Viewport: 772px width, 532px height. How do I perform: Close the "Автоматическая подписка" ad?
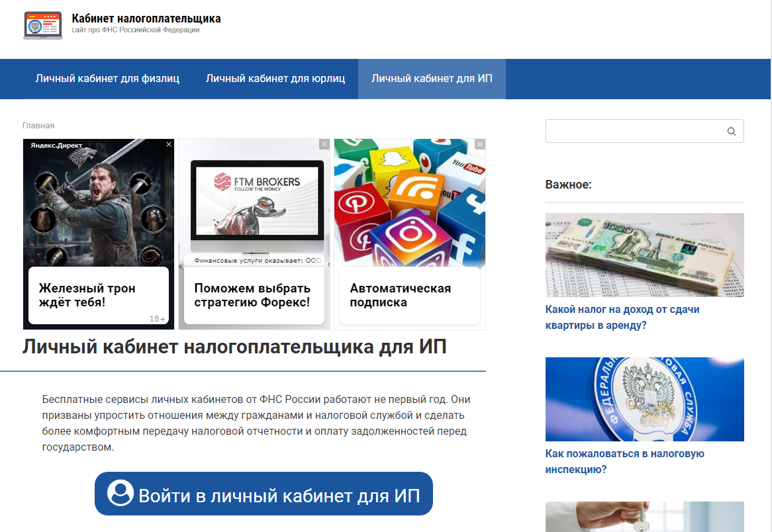479,143
